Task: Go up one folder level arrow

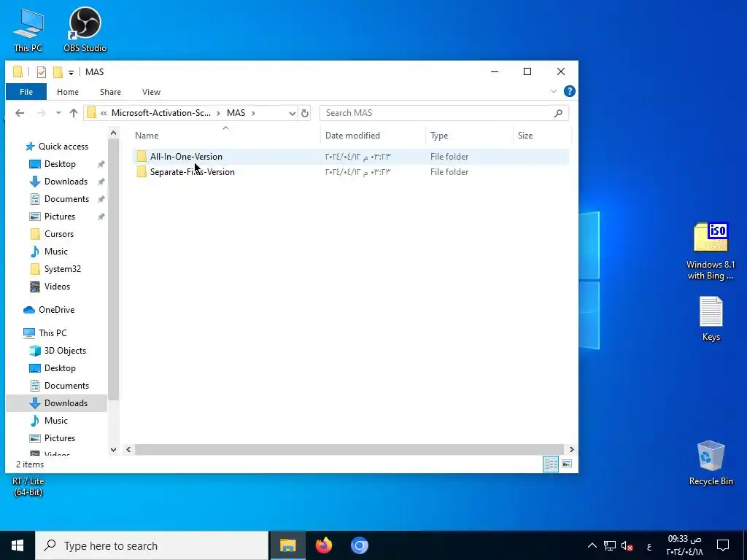Action: 74,113
